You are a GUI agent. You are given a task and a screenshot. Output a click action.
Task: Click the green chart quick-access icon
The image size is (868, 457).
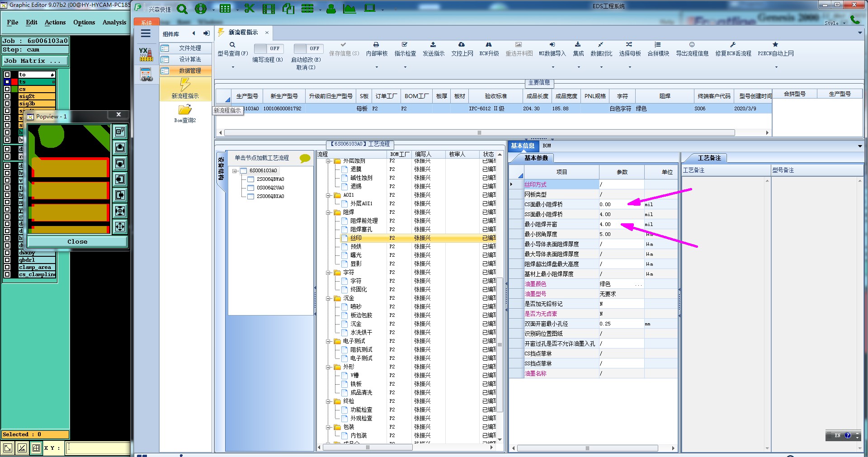pos(349,9)
